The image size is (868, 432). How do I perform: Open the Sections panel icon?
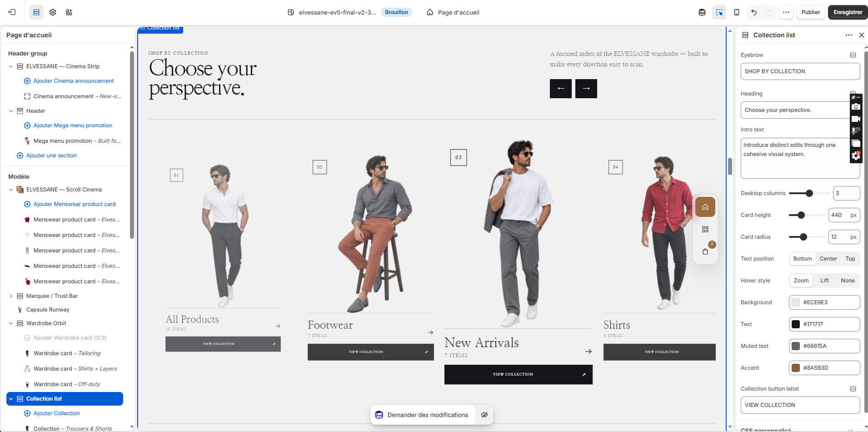click(36, 12)
